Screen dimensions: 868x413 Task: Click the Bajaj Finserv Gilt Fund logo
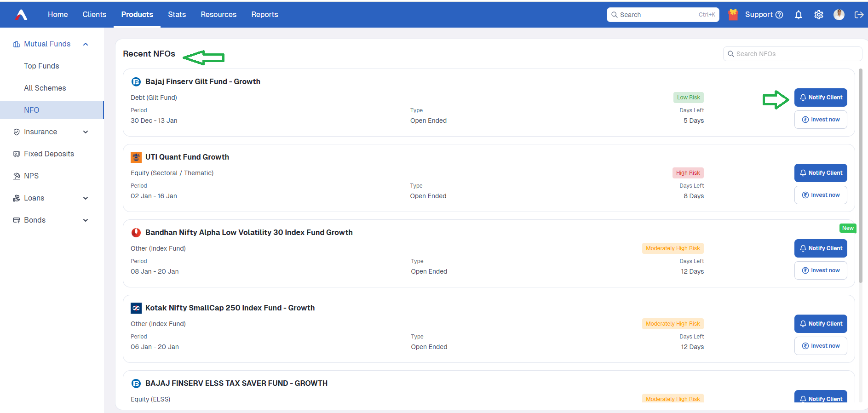[136, 82]
